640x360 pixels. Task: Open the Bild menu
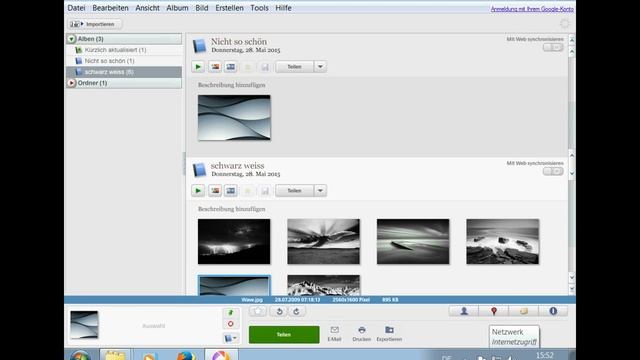(x=202, y=8)
